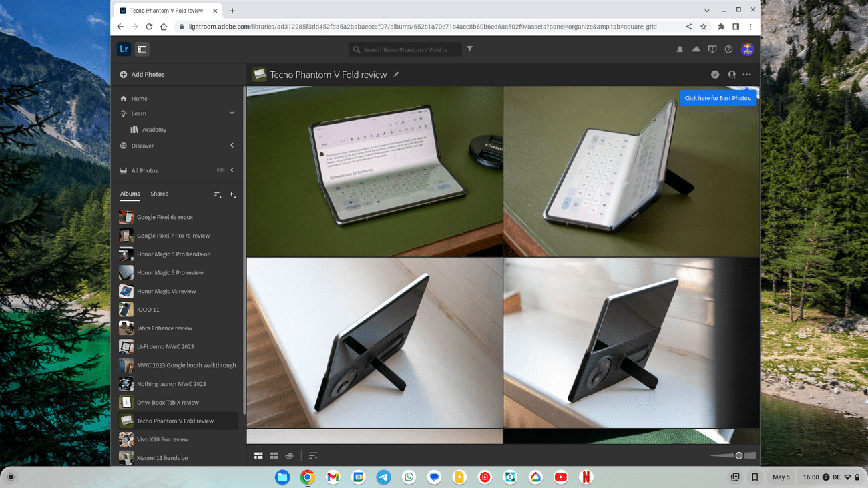
Task: Collapse the Learn section
Action: [x=232, y=113]
